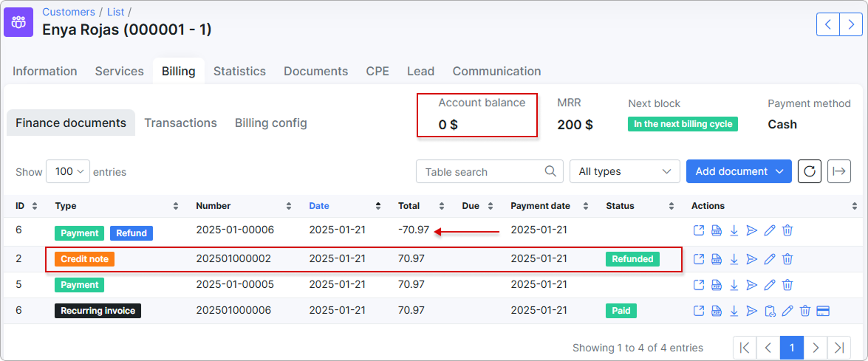The image size is (868, 361).
Task: Send refund payment 2025-01-00006 by email
Action: (751, 230)
